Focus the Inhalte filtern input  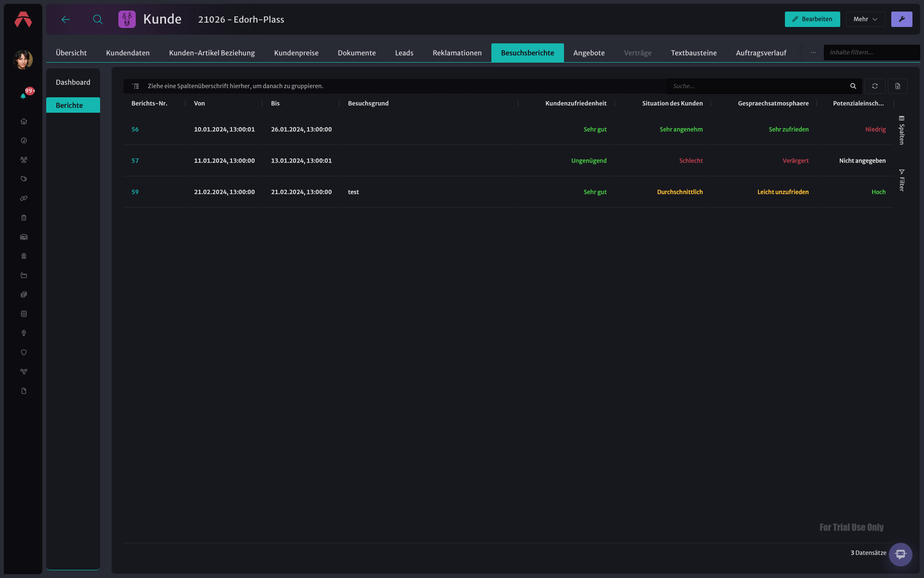point(872,53)
